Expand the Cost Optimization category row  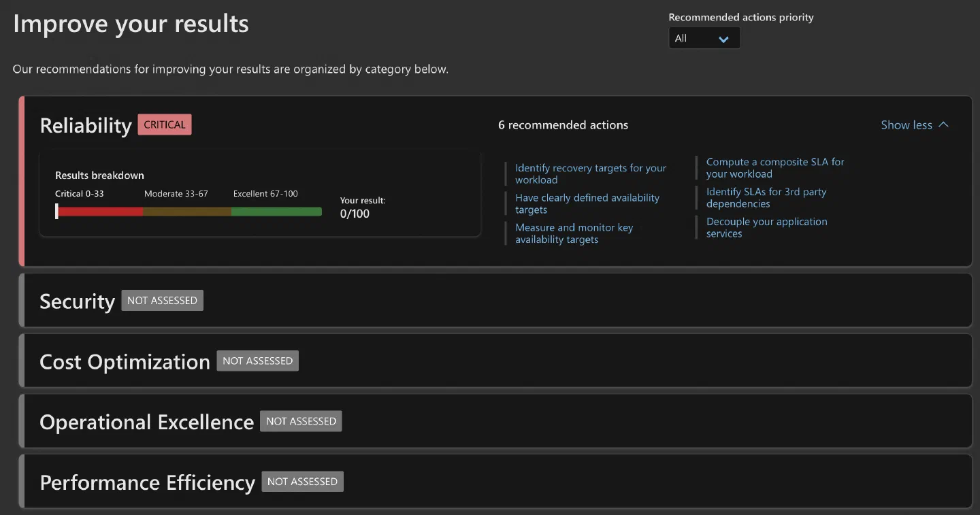point(495,361)
